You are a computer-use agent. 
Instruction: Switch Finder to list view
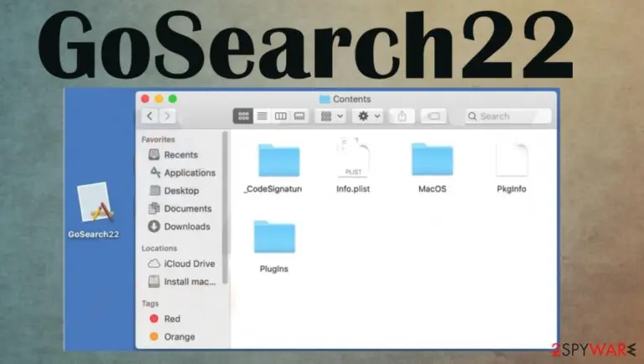(262, 117)
